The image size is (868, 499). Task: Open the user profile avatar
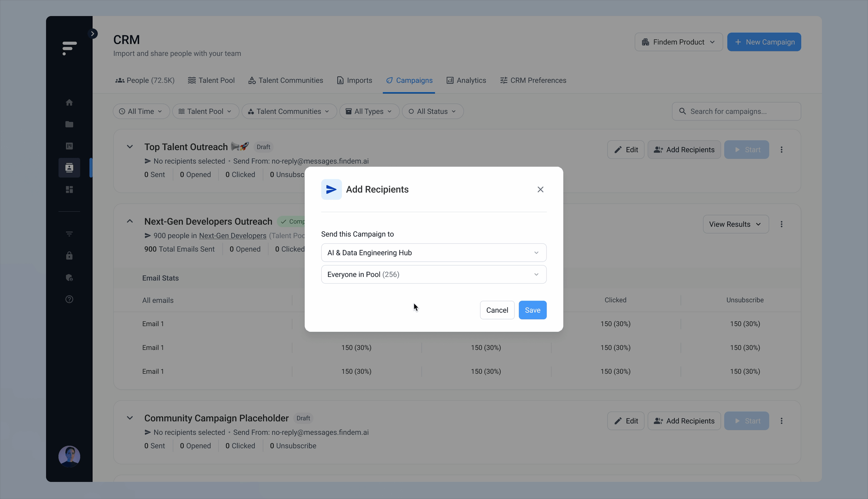click(x=69, y=456)
